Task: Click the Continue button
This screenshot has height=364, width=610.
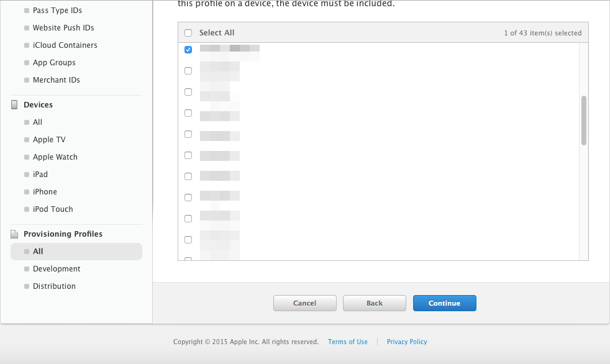Action: 445,303
